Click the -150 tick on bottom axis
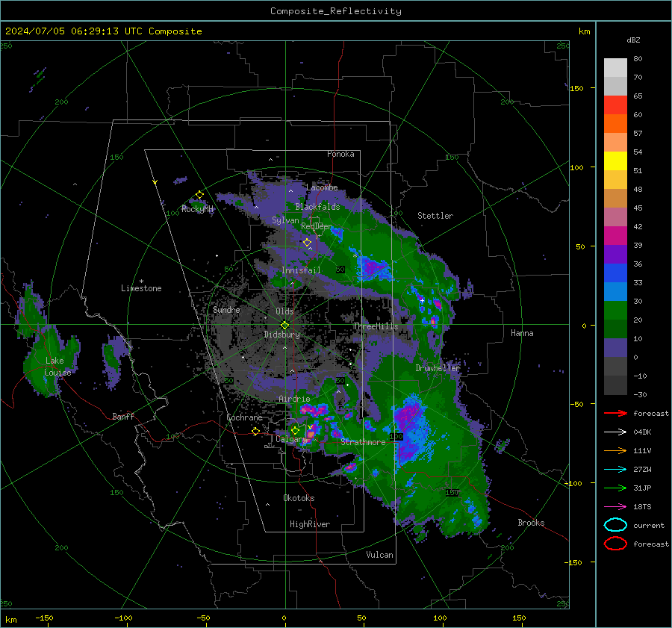672x628 pixels. pos(44,618)
